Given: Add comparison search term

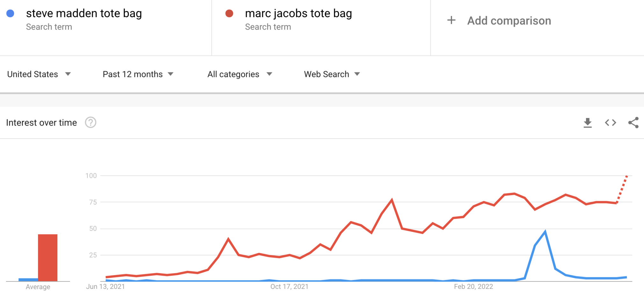Looking at the screenshot, I should pos(509,21).
